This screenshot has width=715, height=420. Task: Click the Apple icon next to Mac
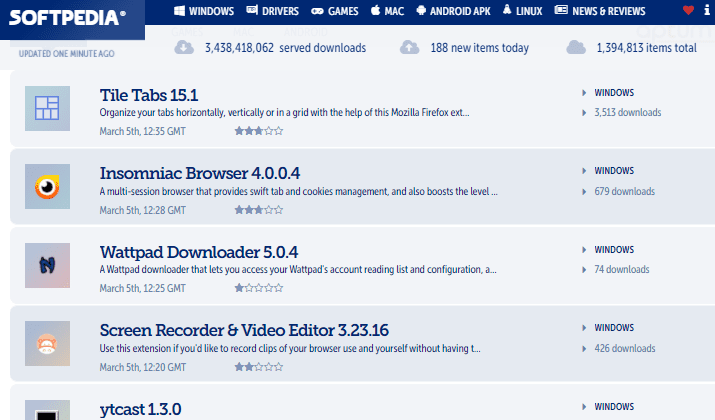[375, 10]
